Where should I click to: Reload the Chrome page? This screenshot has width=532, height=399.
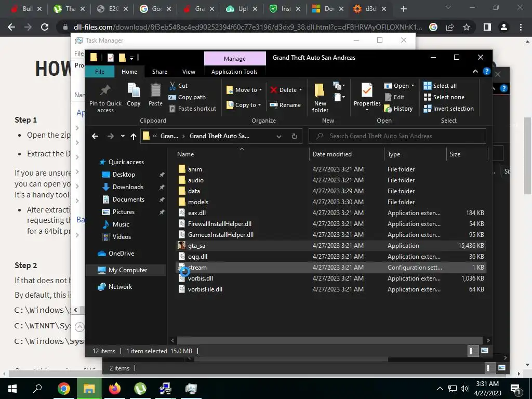45,27
